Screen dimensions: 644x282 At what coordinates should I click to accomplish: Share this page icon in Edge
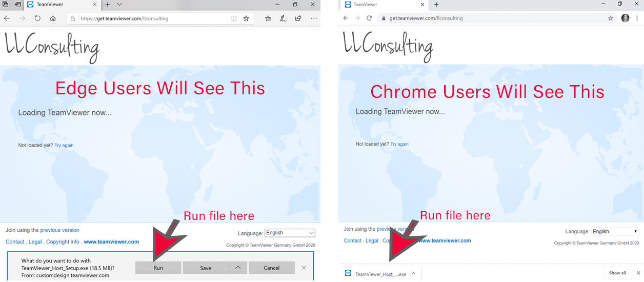(298, 18)
